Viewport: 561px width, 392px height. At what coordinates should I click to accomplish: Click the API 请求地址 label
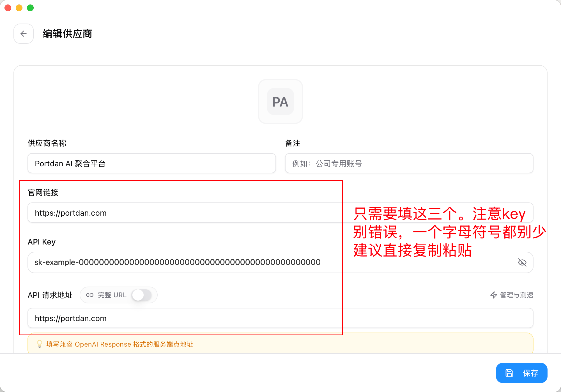[50, 295]
